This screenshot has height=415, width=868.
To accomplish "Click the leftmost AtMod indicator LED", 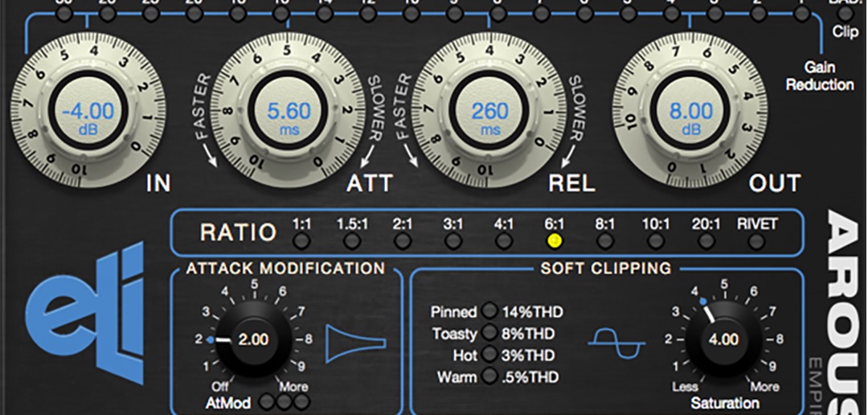I will 266,402.
